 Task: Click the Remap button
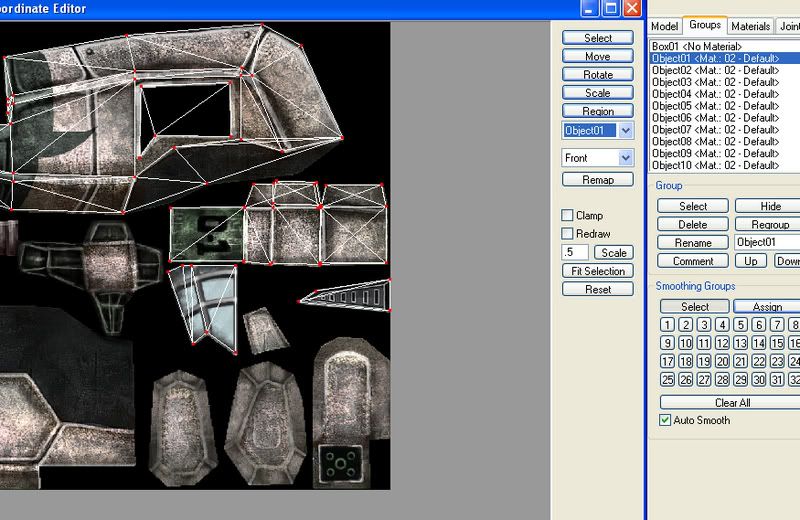(597, 180)
